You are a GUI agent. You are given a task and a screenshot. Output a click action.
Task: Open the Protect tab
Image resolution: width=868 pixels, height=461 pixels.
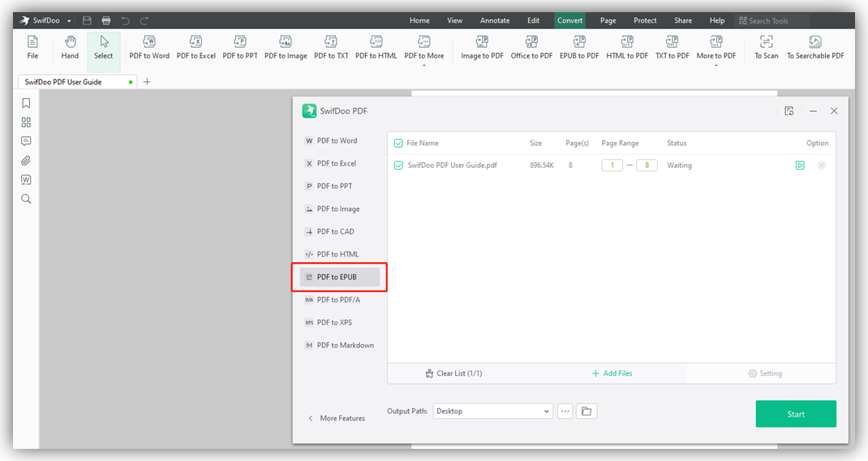point(645,20)
